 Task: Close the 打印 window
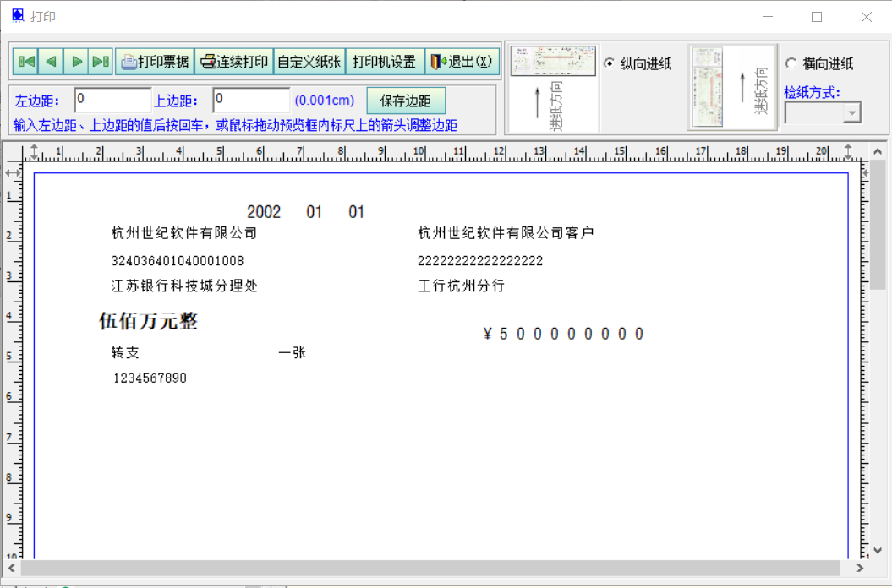pos(867,17)
